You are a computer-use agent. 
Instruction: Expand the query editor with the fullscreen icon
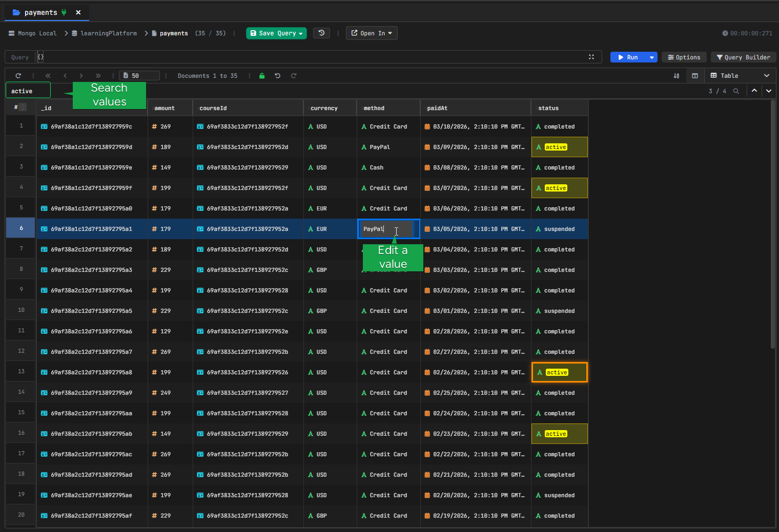(x=591, y=57)
